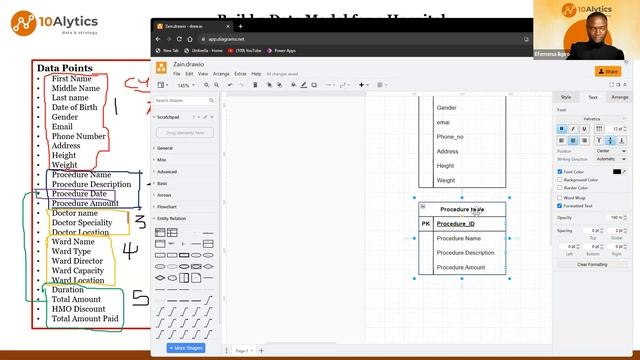Click the vertical text orientation icon
This screenshot has width=640, height=360.
(x=599, y=129)
